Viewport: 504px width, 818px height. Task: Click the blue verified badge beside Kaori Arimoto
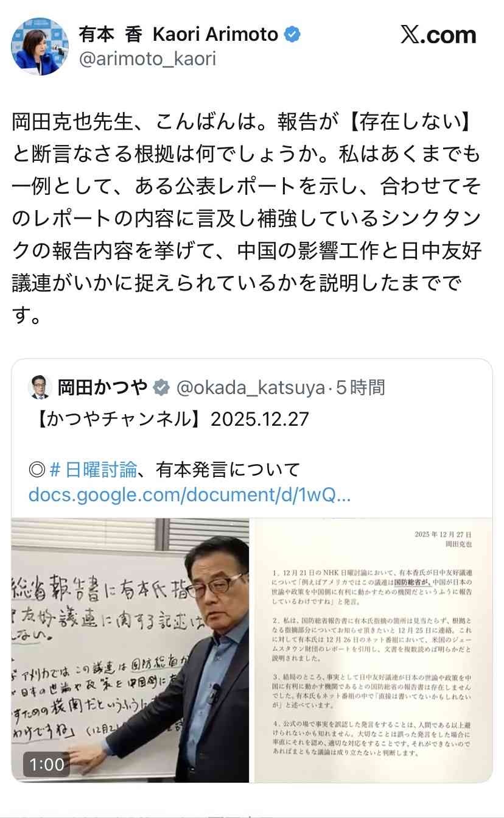coord(293,35)
